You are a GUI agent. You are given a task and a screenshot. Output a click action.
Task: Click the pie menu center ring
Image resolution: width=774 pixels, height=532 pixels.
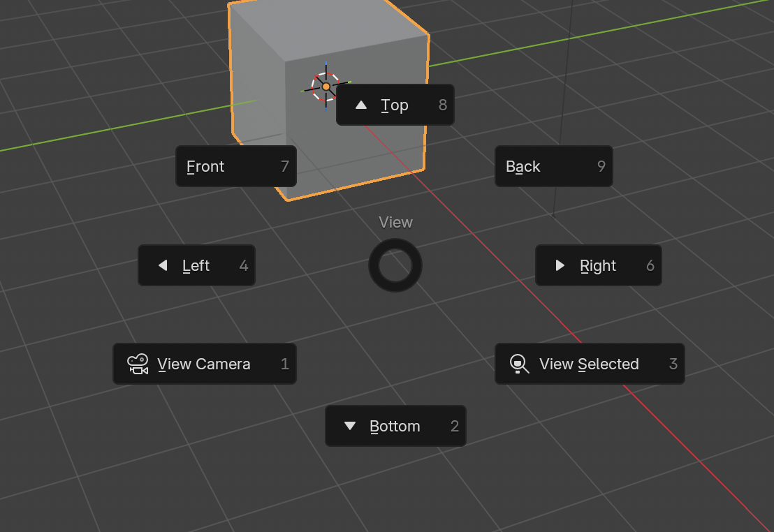point(395,265)
